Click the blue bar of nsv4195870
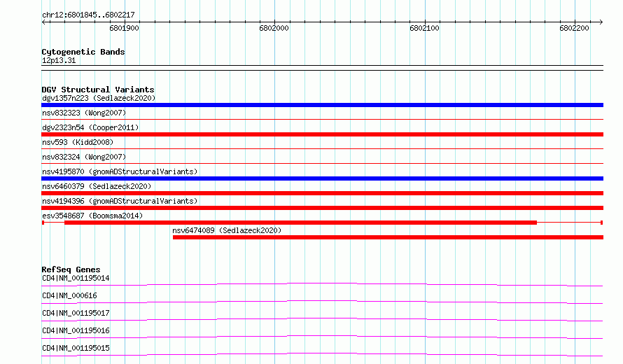 322,178
